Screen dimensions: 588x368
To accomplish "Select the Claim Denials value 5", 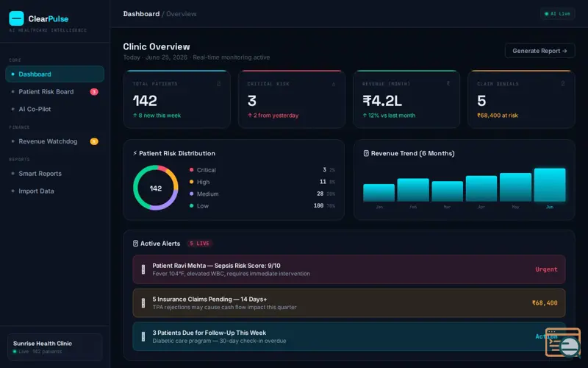I will (x=481, y=101).
